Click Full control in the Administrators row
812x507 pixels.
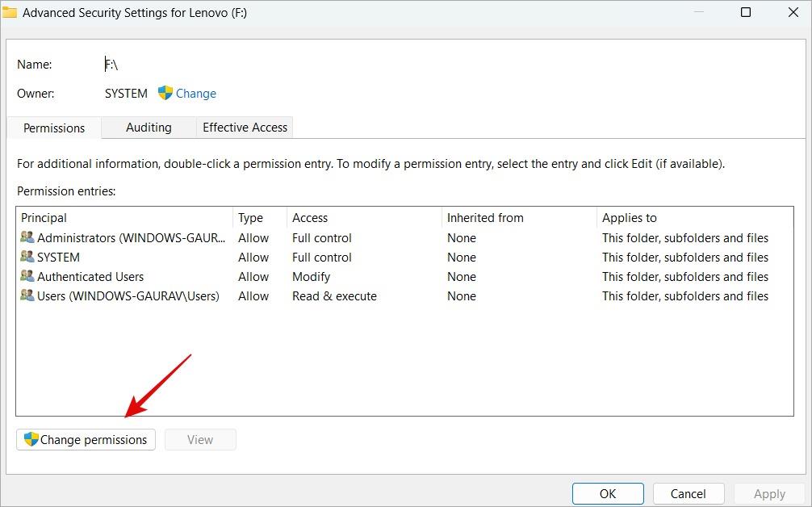pos(321,237)
